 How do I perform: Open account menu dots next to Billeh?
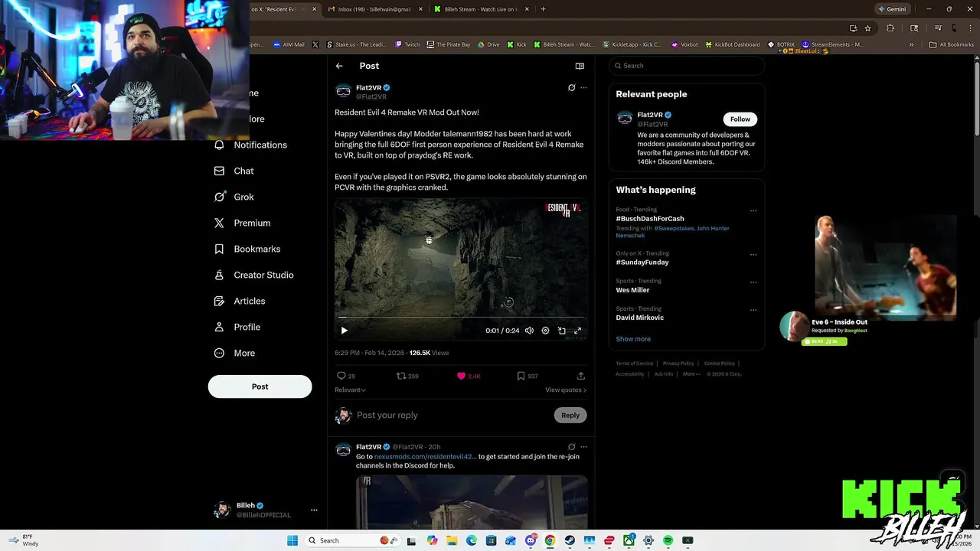pyautogui.click(x=314, y=510)
